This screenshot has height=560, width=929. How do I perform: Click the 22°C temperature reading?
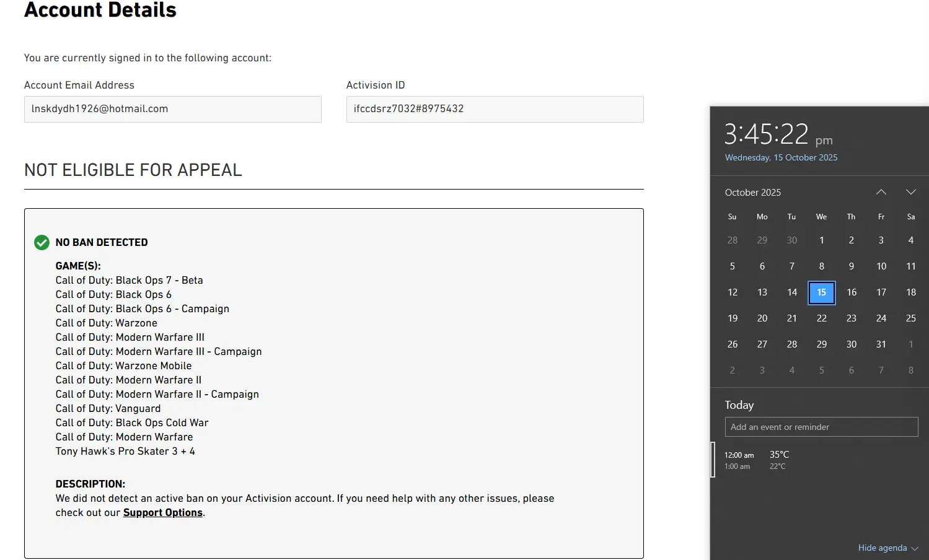[x=777, y=466]
